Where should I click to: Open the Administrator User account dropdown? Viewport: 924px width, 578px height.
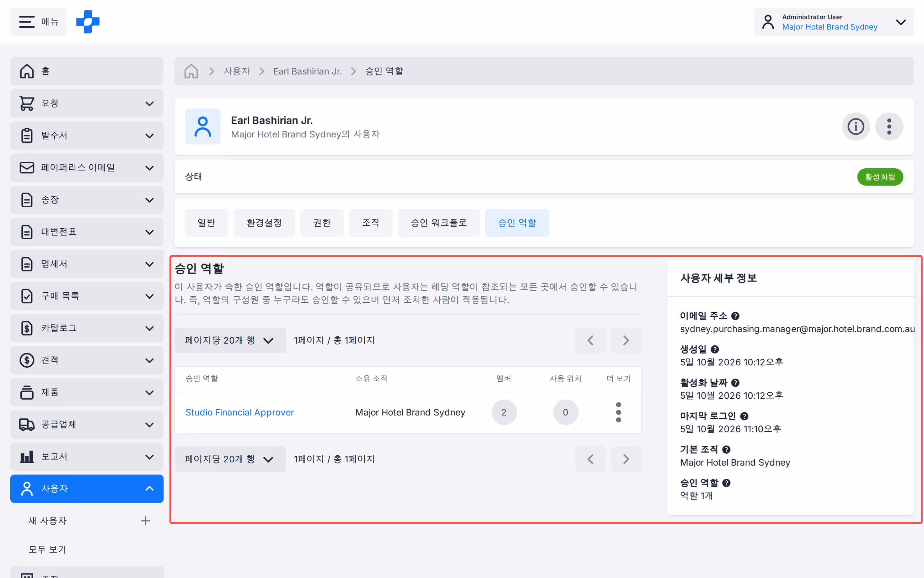(833, 22)
